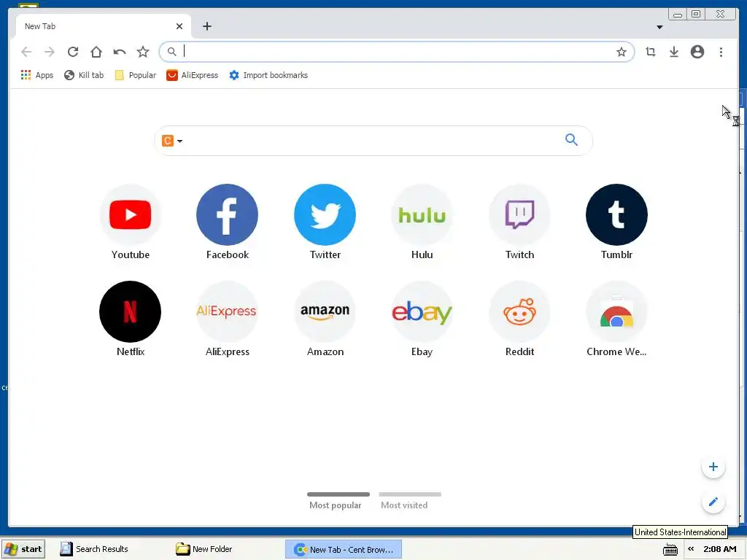Open the downloads icon
Screen dimensions: 747x560
tap(674, 52)
